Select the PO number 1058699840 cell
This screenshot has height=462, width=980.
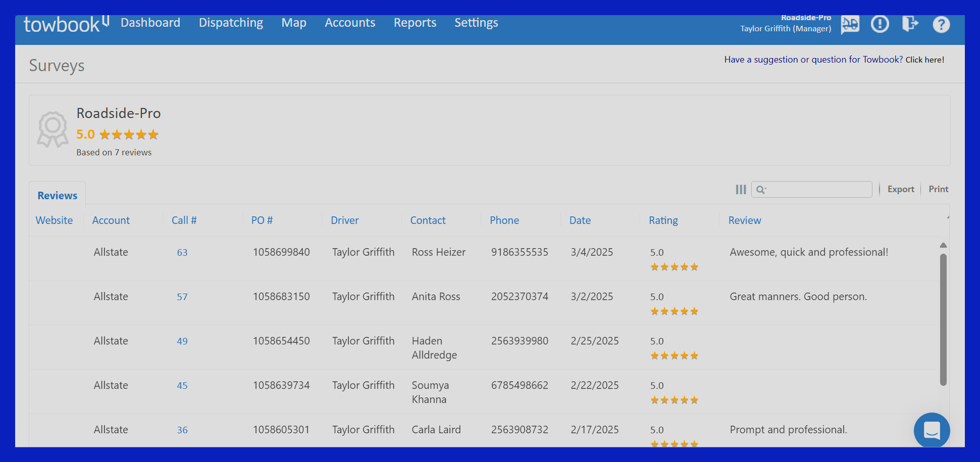[x=281, y=252]
